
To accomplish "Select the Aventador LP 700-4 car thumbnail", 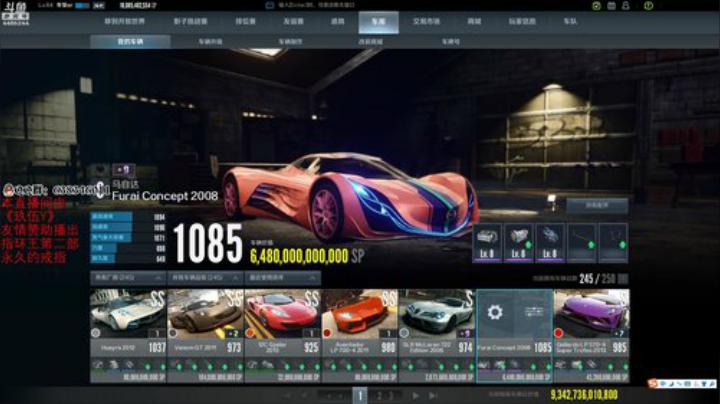I will [x=360, y=314].
